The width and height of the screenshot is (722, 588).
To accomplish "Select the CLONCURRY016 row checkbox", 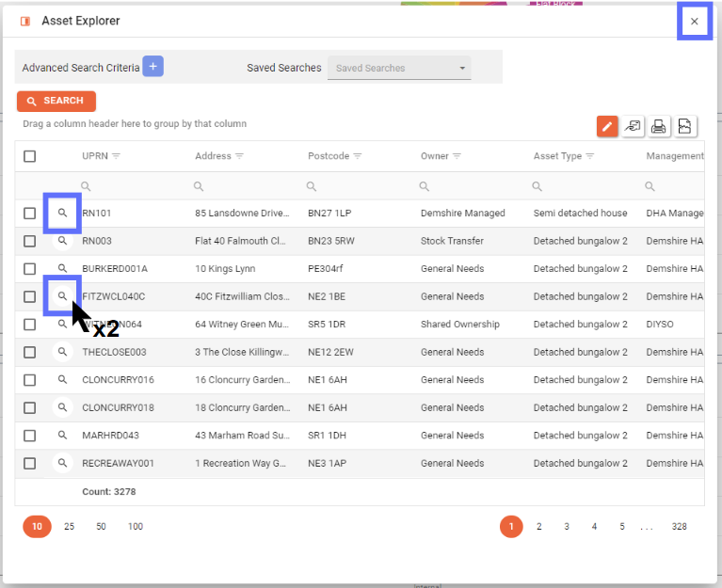I will (x=30, y=380).
